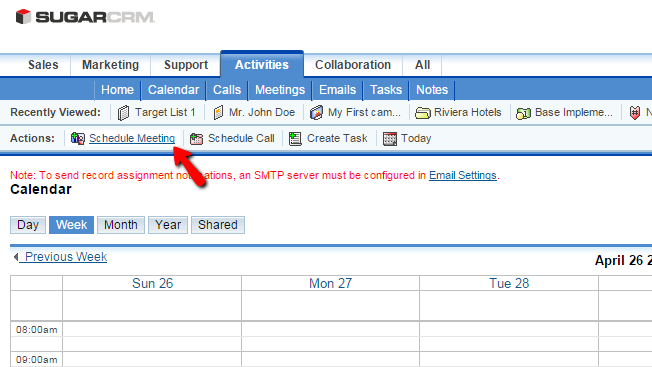Go to Home in the submenu
Screen dimensions: 652x367
click(x=117, y=90)
